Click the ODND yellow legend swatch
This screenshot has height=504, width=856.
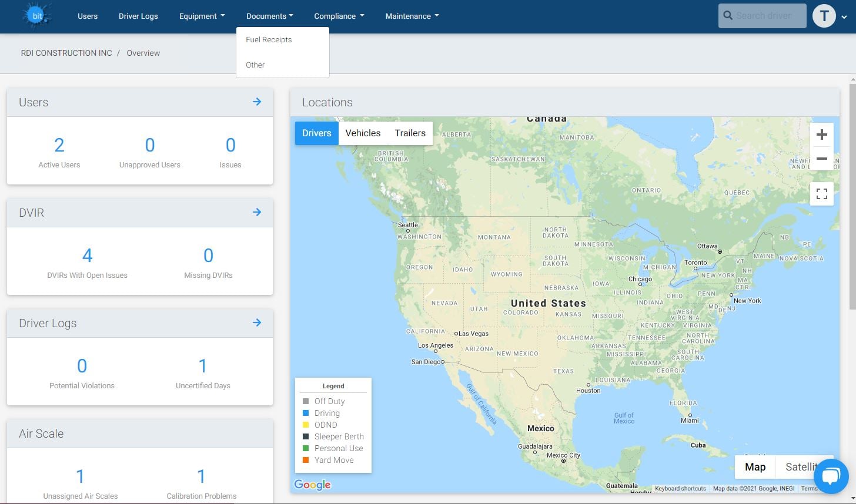point(306,425)
